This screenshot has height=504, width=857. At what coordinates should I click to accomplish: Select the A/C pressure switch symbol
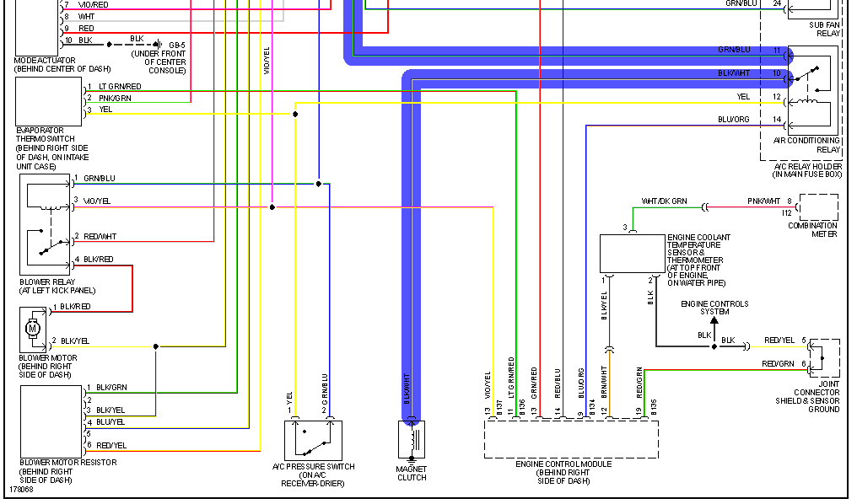pos(313,439)
